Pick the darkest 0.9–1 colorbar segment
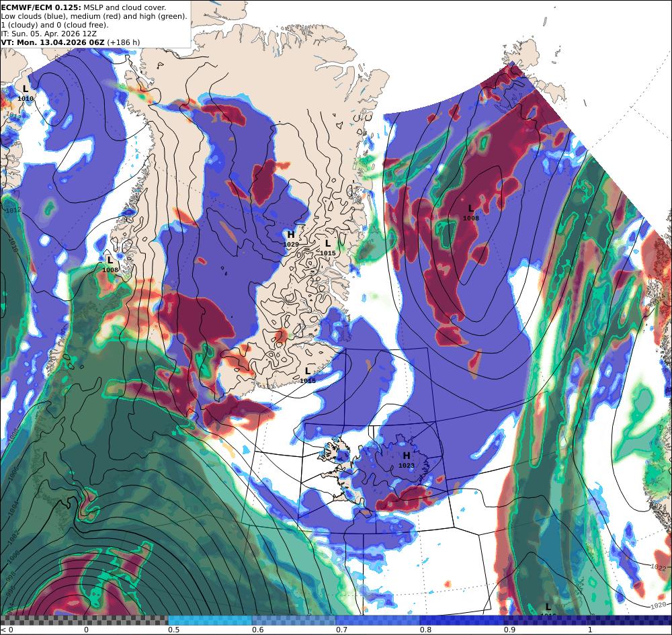Screen dimensions: 672x635 click(x=546, y=620)
